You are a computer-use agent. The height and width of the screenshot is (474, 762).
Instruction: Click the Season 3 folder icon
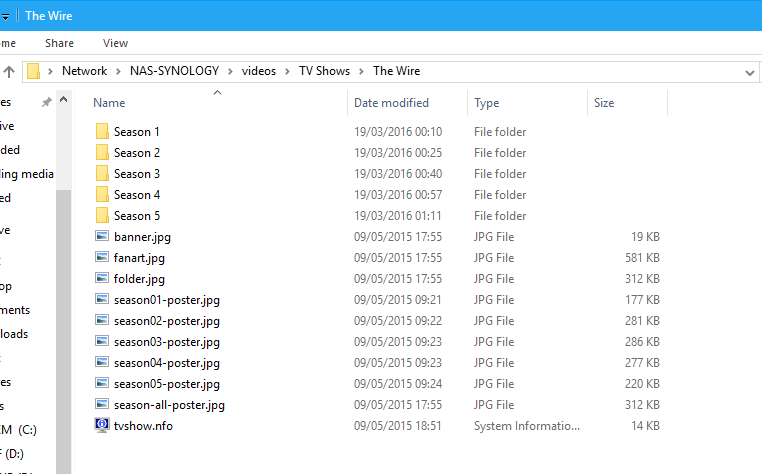tap(102, 173)
